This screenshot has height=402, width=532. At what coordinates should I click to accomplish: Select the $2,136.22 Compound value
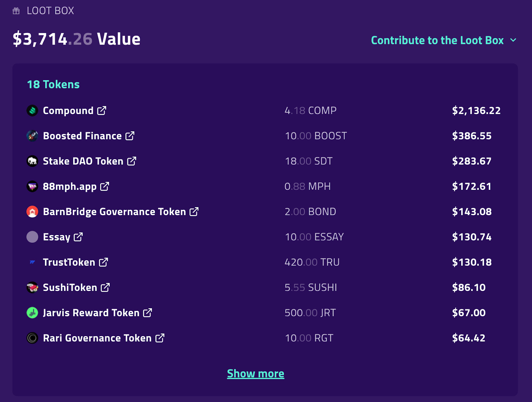tap(476, 110)
